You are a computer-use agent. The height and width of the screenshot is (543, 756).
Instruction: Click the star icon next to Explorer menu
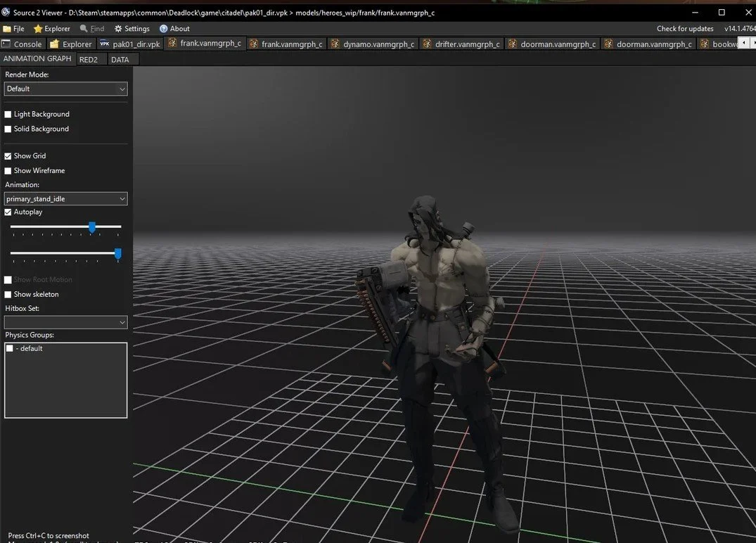tap(38, 28)
